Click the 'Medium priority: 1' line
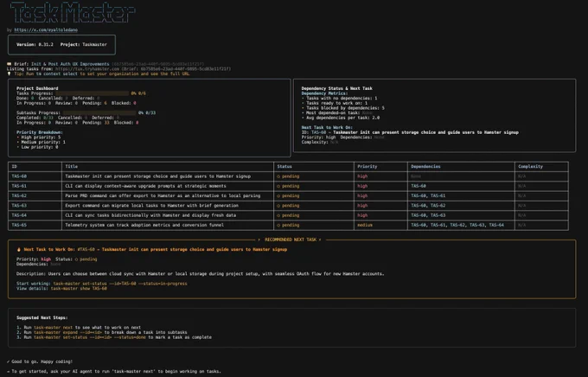The image size is (588, 377). click(x=41, y=142)
